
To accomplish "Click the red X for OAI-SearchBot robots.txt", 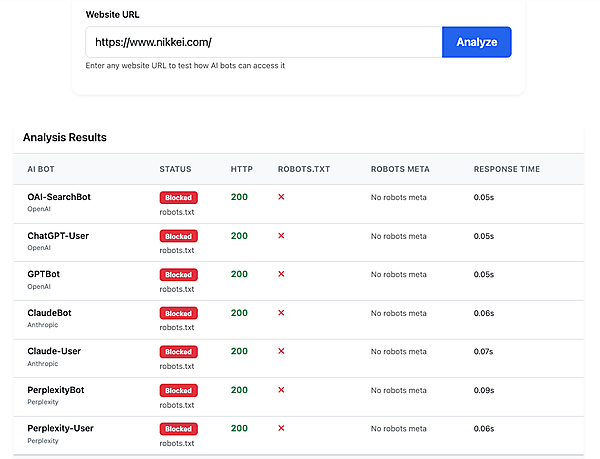I will coord(281,197).
